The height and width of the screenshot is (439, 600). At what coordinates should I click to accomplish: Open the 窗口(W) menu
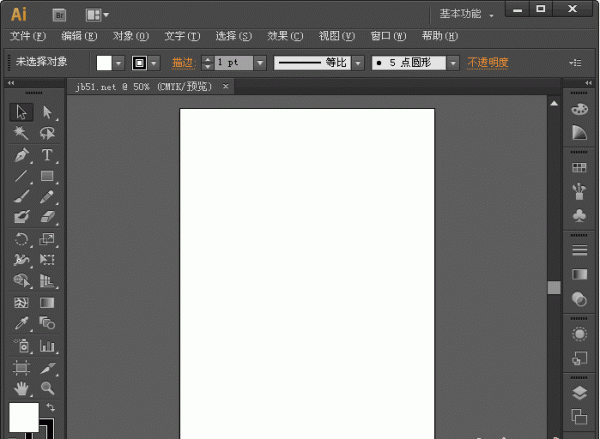coord(388,36)
